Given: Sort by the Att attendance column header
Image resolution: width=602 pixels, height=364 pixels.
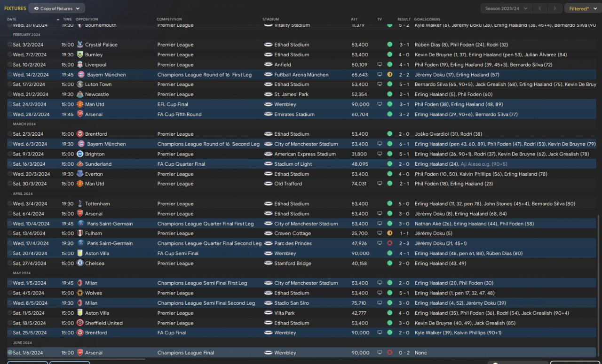Looking at the screenshot, I should (354, 19).
